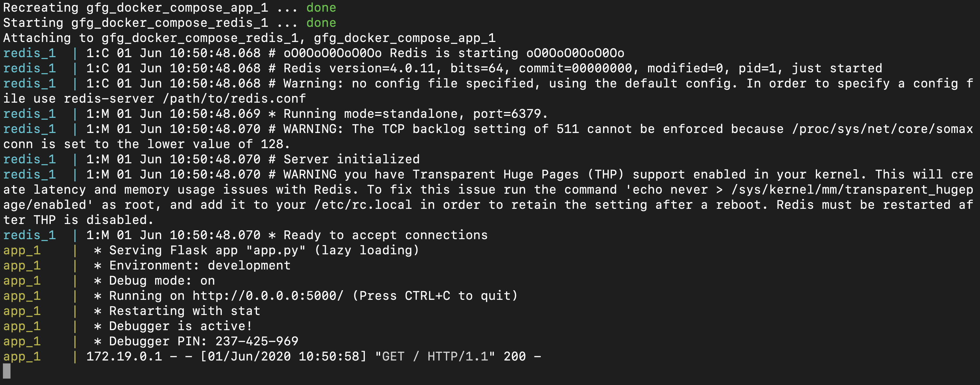
Task: Click the green 'done' after Starting redis_1
Action: pos(321,23)
